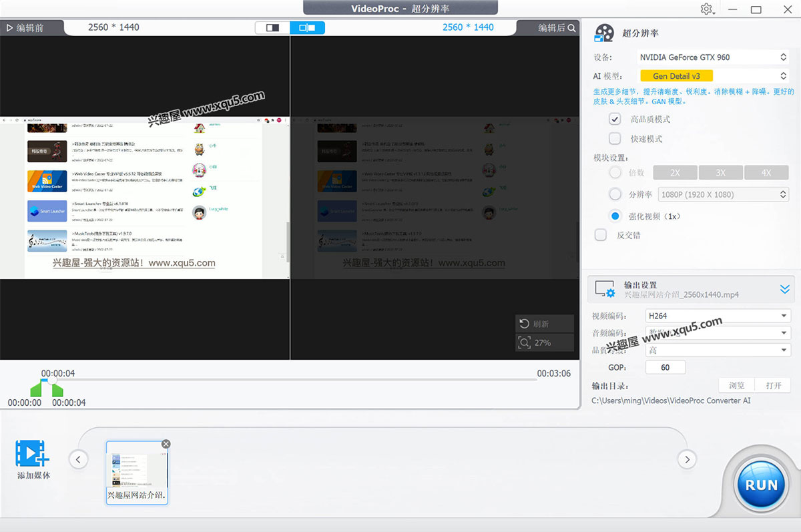Open the 视频编码 H264 dropdown
This screenshot has width=801, height=532.
(x=718, y=316)
